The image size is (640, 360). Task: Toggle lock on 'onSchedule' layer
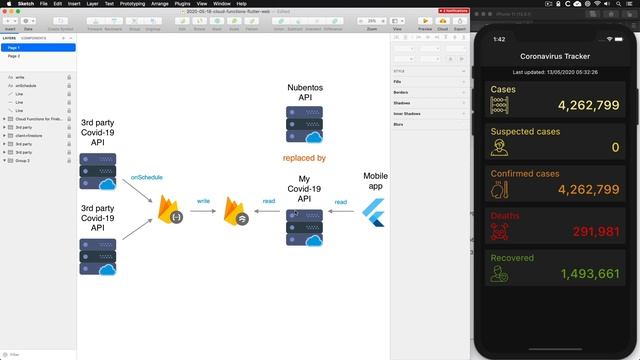[69, 86]
